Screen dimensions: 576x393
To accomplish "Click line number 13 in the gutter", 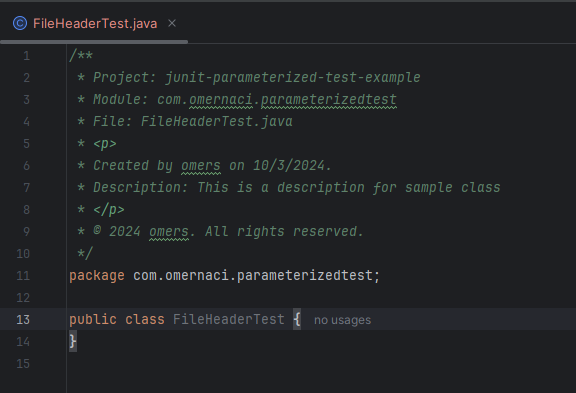I will tap(23, 320).
